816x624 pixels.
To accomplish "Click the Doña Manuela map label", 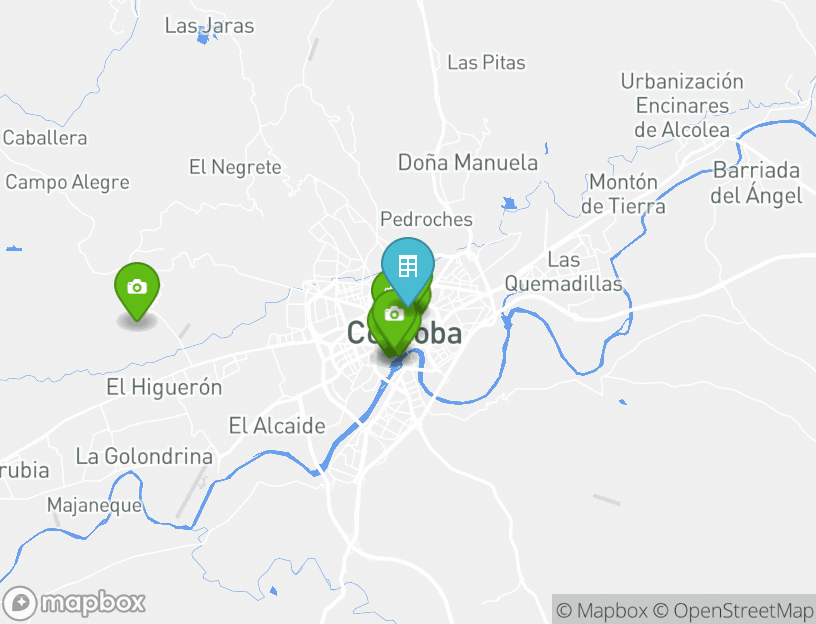I will [x=467, y=162].
